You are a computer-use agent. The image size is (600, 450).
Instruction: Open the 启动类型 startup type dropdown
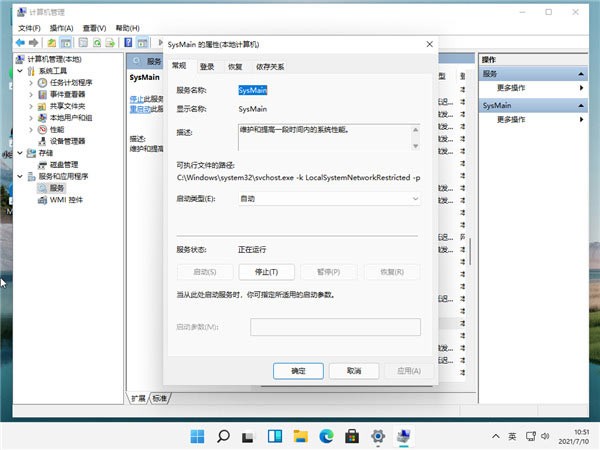click(329, 199)
